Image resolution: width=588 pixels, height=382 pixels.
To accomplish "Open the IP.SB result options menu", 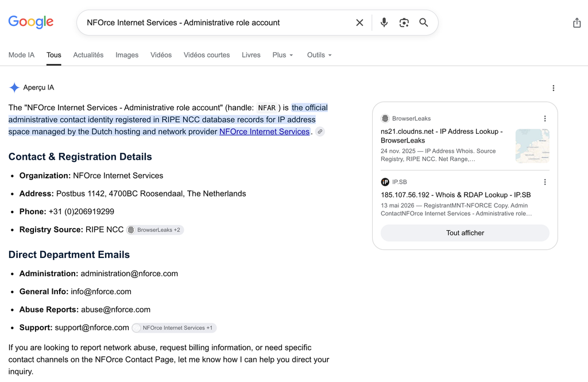I will point(545,182).
